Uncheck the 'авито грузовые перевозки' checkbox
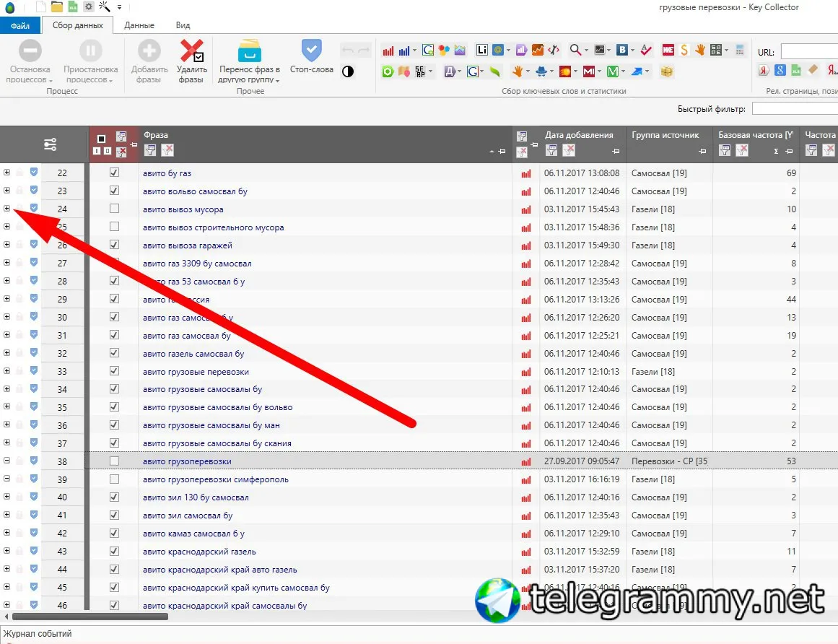Image resolution: width=838 pixels, height=644 pixels. click(114, 371)
